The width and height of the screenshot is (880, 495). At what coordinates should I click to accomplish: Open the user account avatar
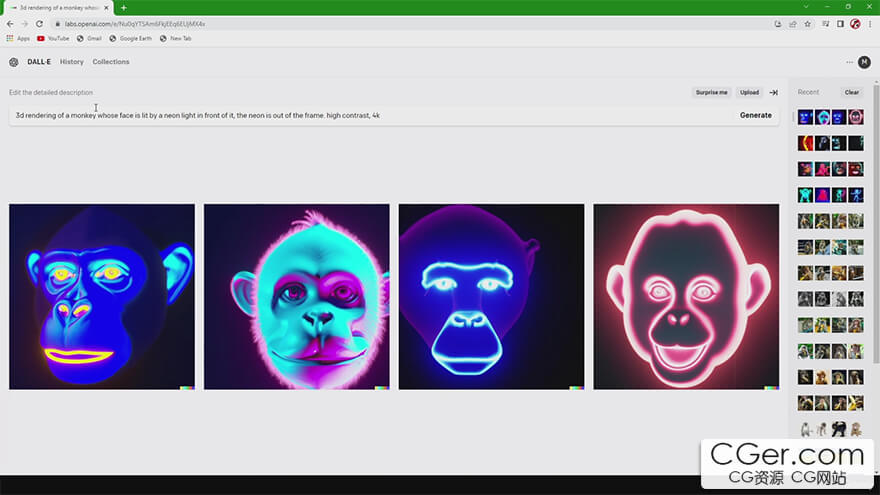coord(864,62)
